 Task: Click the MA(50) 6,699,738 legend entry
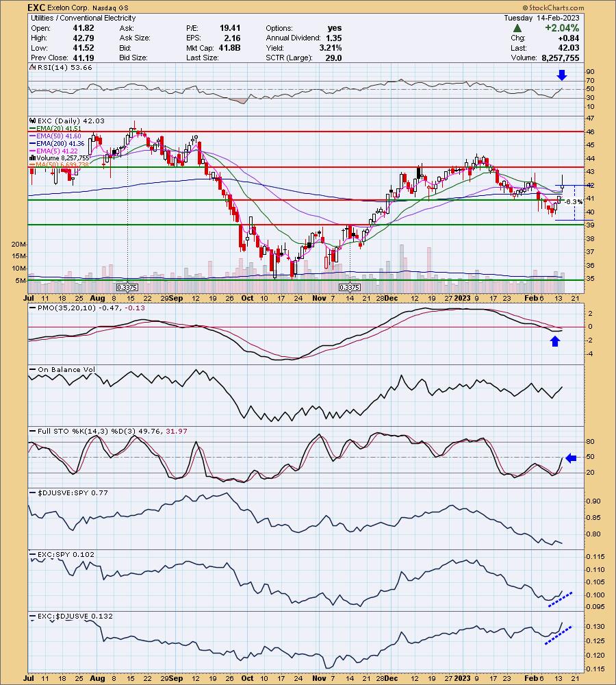click(x=62, y=164)
